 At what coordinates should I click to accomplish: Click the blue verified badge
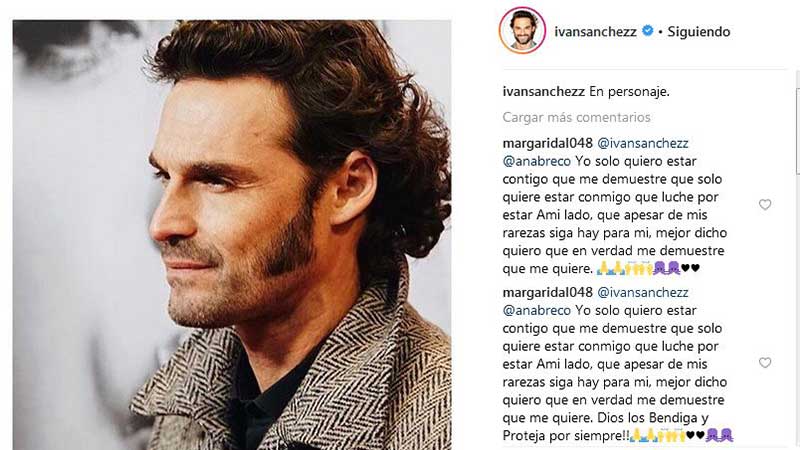(x=647, y=31)
